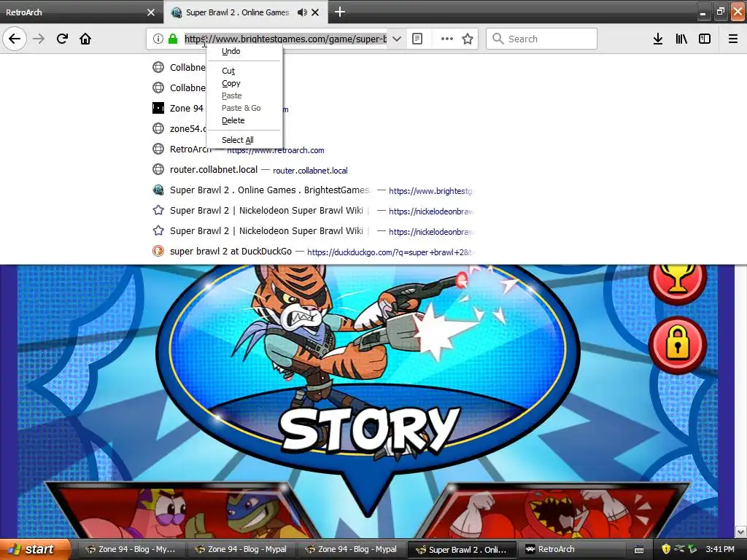The image size is (747, 560).
Task: Click the green padlock security icon
Action: (x=173, y=39)
